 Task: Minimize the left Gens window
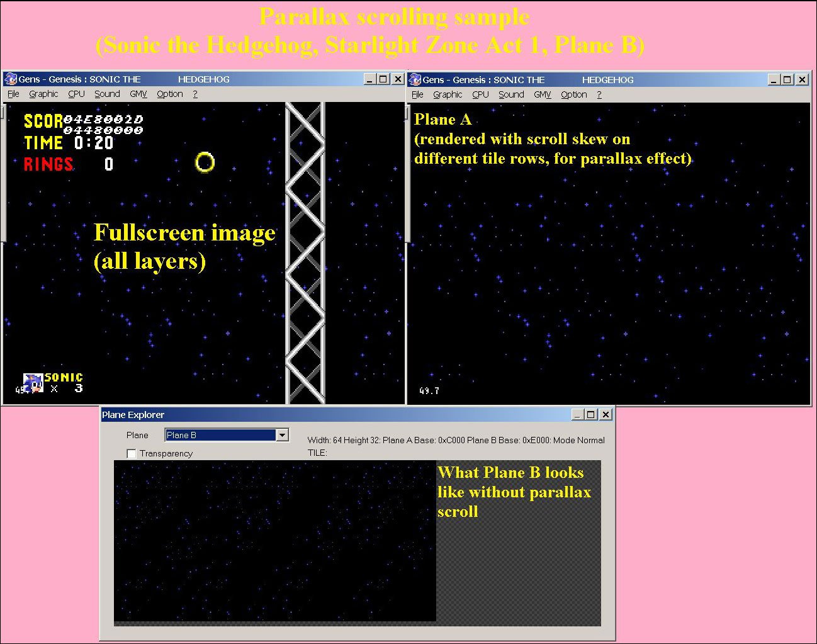pos(370,79)
